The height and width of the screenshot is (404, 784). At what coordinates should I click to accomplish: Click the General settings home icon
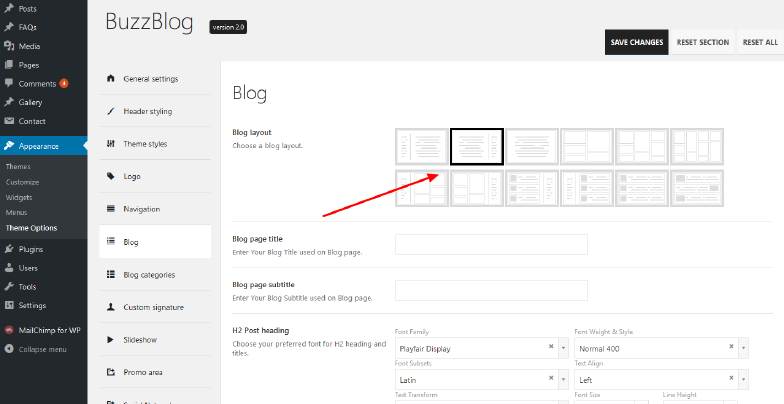click(111, 78)
